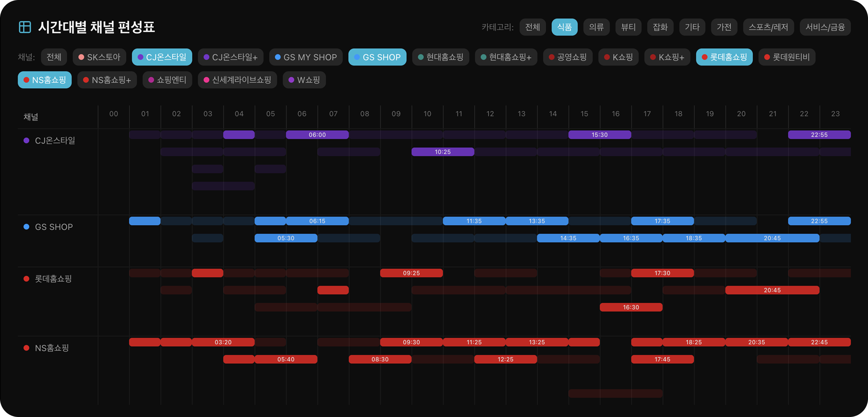Click the 전체 channel filter button
The image size is (868, 417).
coord(54,57)
